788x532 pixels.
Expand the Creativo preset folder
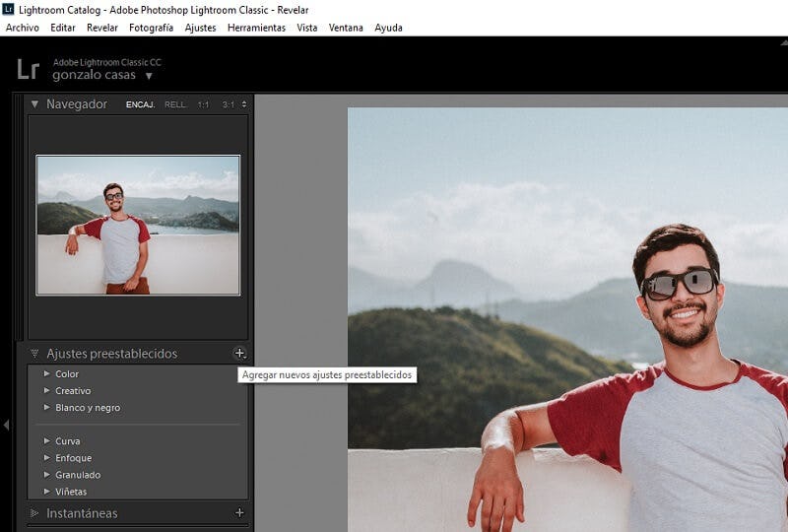click(x=46, y=391)
